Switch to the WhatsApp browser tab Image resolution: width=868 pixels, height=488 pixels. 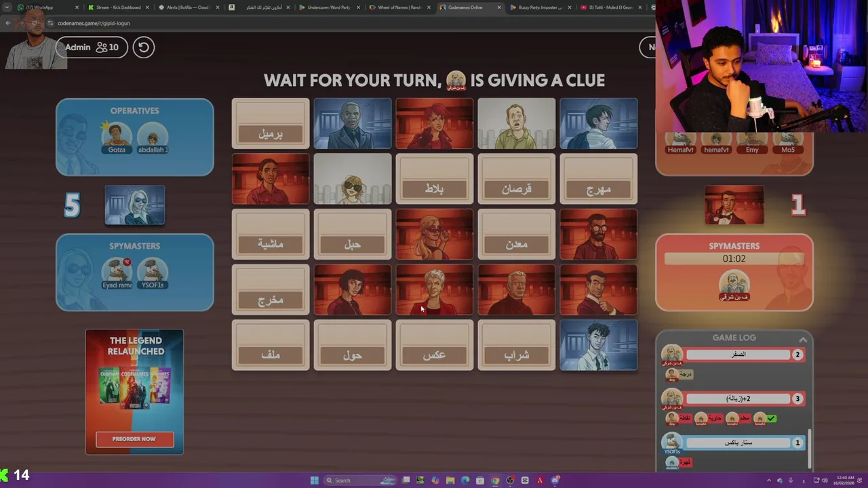(x=47, y=7)
